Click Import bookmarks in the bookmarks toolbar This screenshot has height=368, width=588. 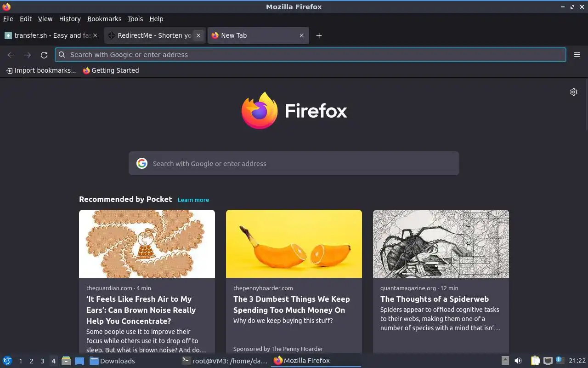[41, 70]
